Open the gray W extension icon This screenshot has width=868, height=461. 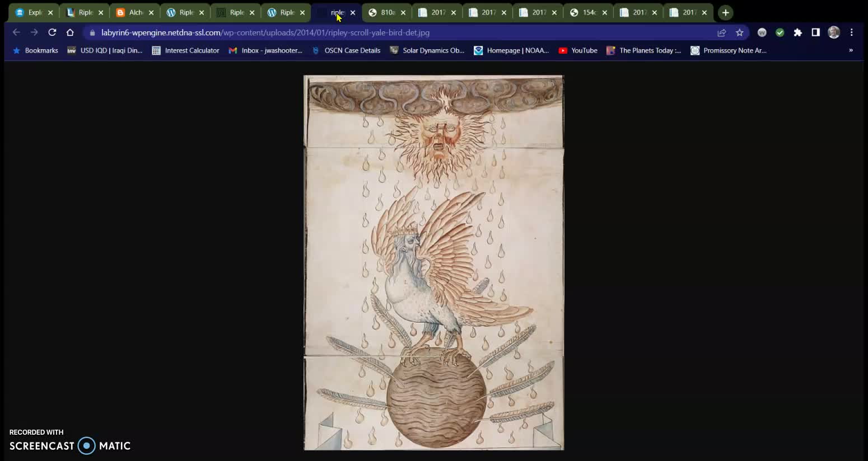tap(762, 32)
